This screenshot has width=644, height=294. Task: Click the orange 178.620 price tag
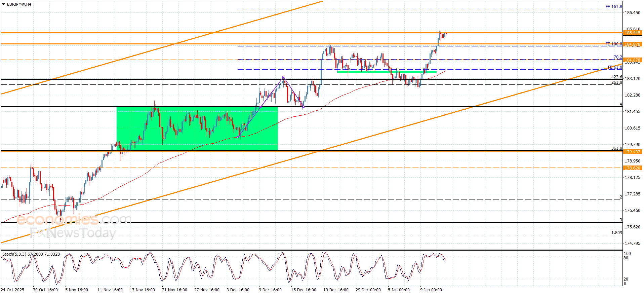coord(633,168)
